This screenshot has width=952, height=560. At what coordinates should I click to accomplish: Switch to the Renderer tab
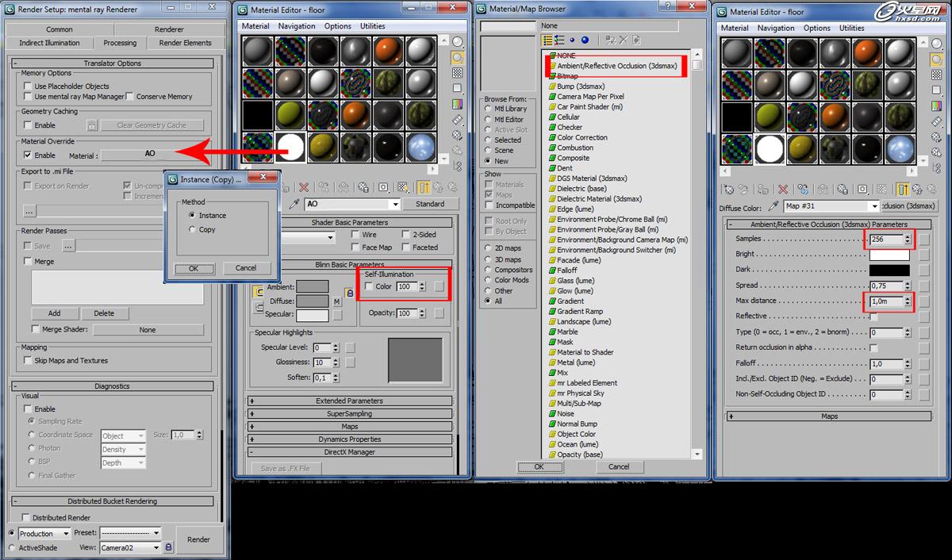click(x=169, y=29)
